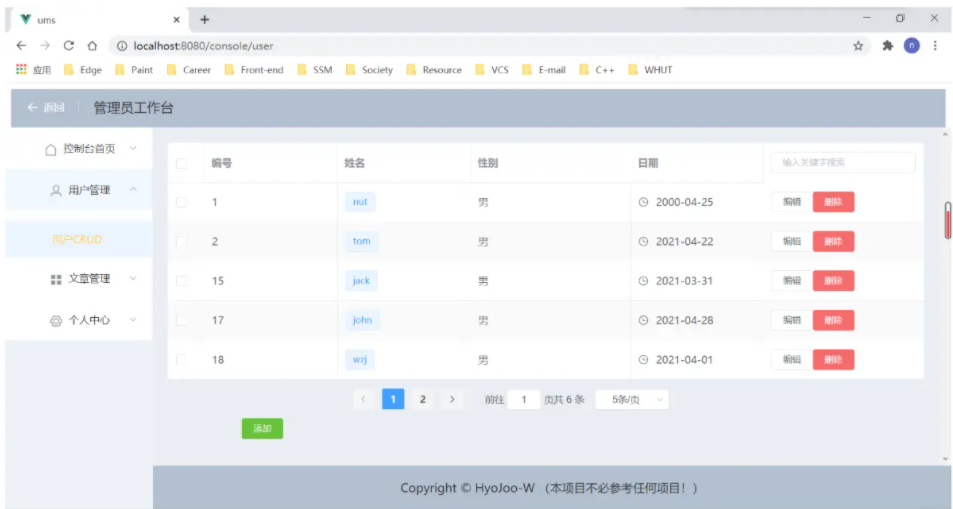This screenshot has width=953, height=509.
Task: Open the E-mail bookmarks folder
Action: click(544, 70)
